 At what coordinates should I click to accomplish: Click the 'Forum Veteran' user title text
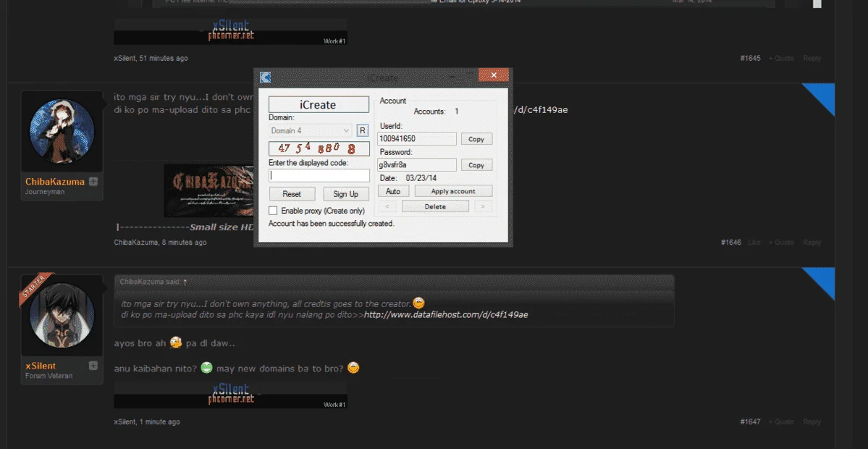pyautogui.click(x=49, y=376)
